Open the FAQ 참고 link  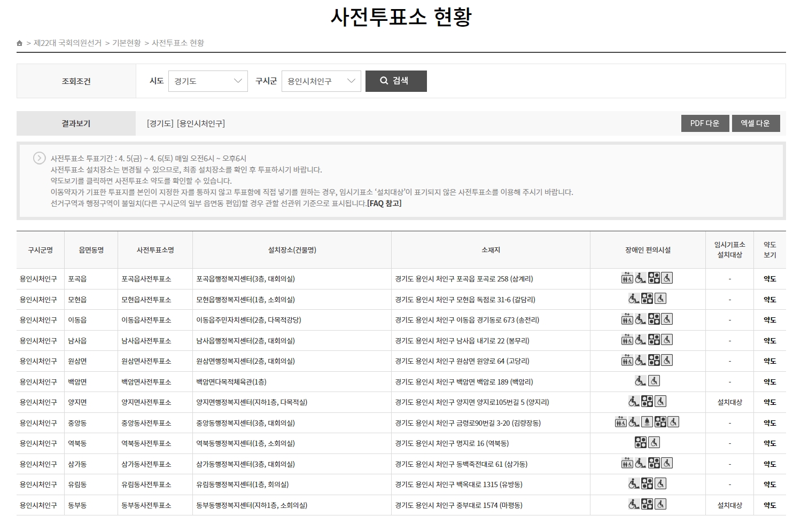pyautogui.click(x=384, y=204)
